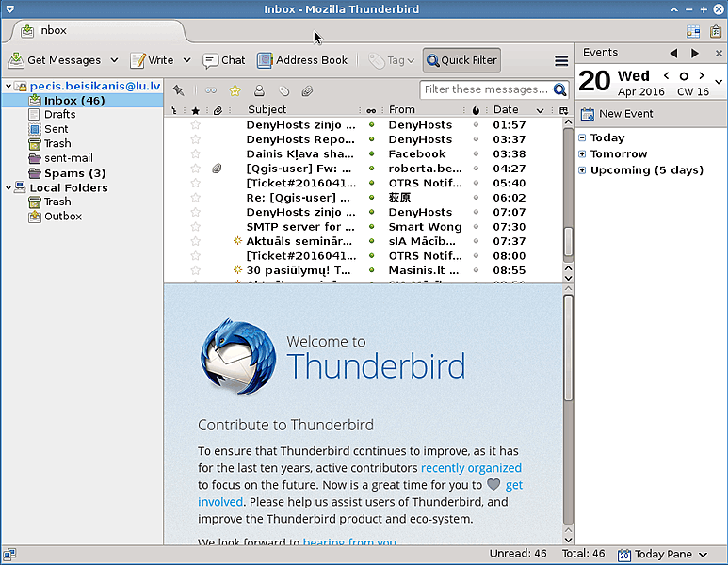Open the column picker icon
The image size is (728, 565).
pyautogui.click(x=563, y=110)
